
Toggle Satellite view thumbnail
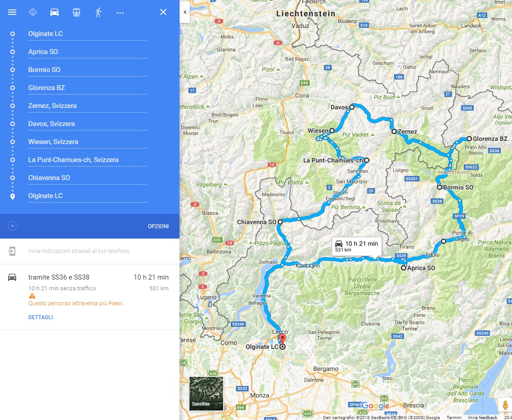[206, 393]
